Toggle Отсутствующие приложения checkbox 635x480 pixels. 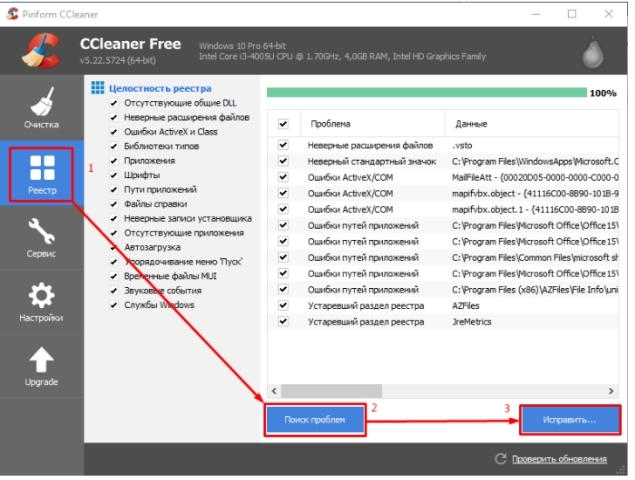114,233
